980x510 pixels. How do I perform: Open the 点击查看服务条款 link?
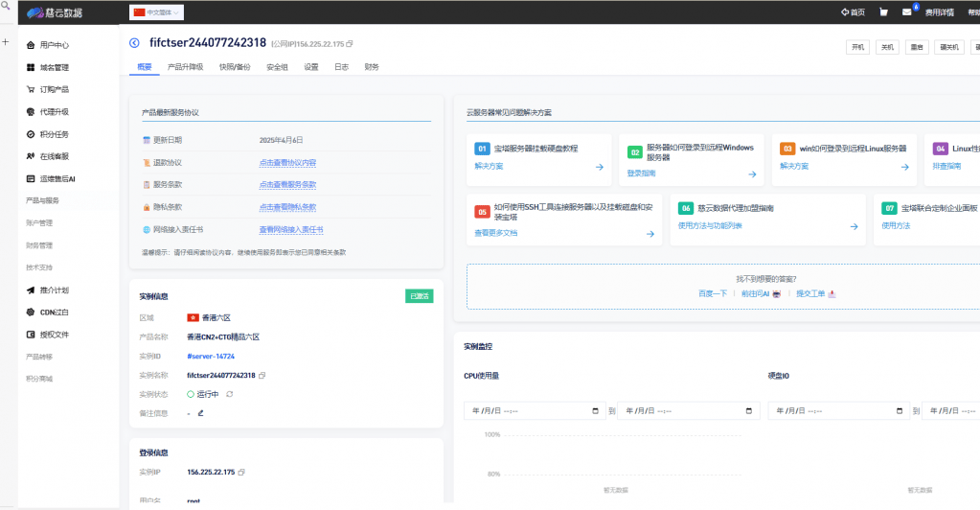[287, 185]
